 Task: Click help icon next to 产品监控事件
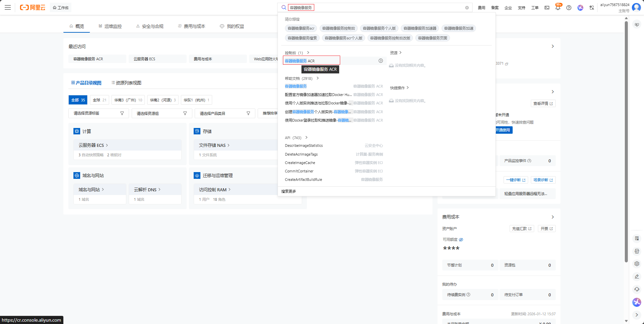click(x=529, y=161)
